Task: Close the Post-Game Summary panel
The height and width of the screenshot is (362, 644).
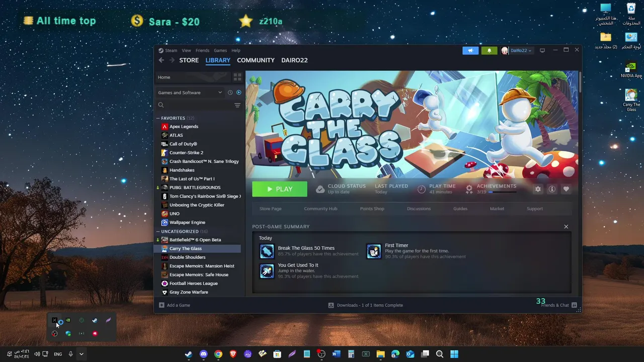Action: coord(566,227)
